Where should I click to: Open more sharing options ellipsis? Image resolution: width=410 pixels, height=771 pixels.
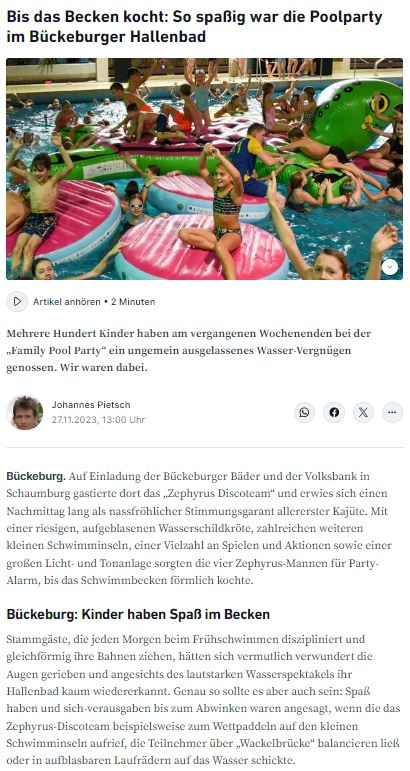(392, 413)
